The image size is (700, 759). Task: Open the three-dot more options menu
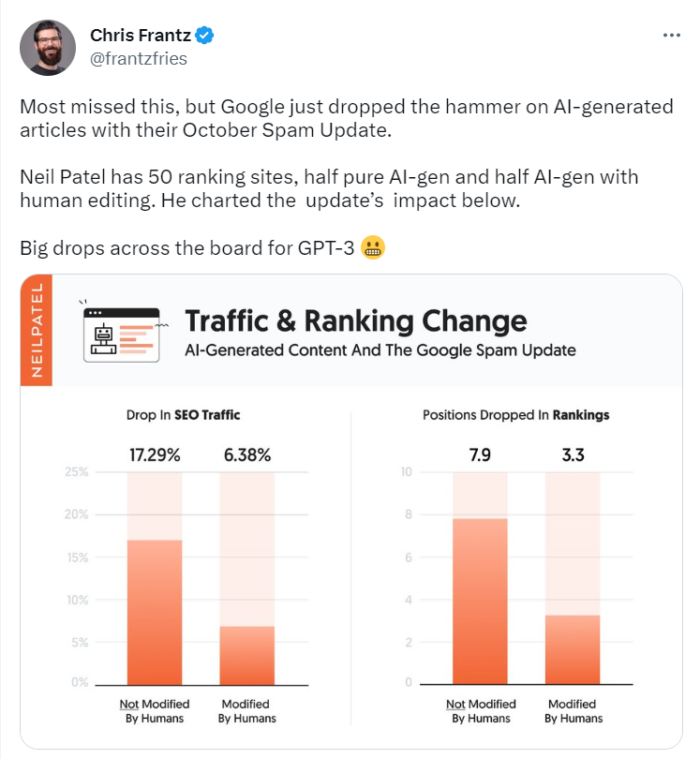click(672, 36)
